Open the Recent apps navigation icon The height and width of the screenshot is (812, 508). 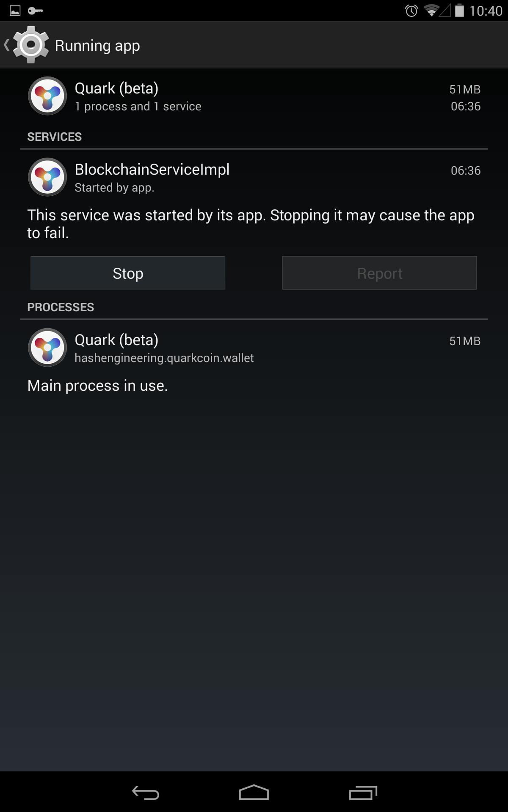pos(363,793)
